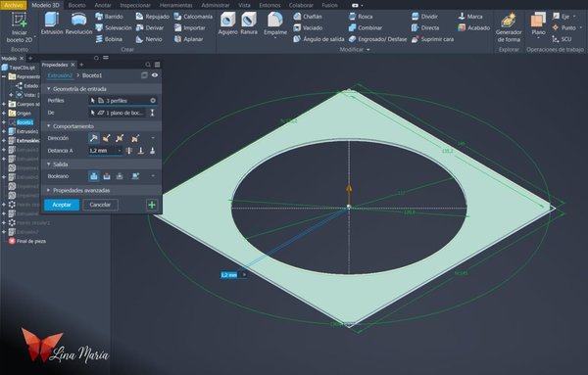Select the flipped direction option

[x=107, y=138]
